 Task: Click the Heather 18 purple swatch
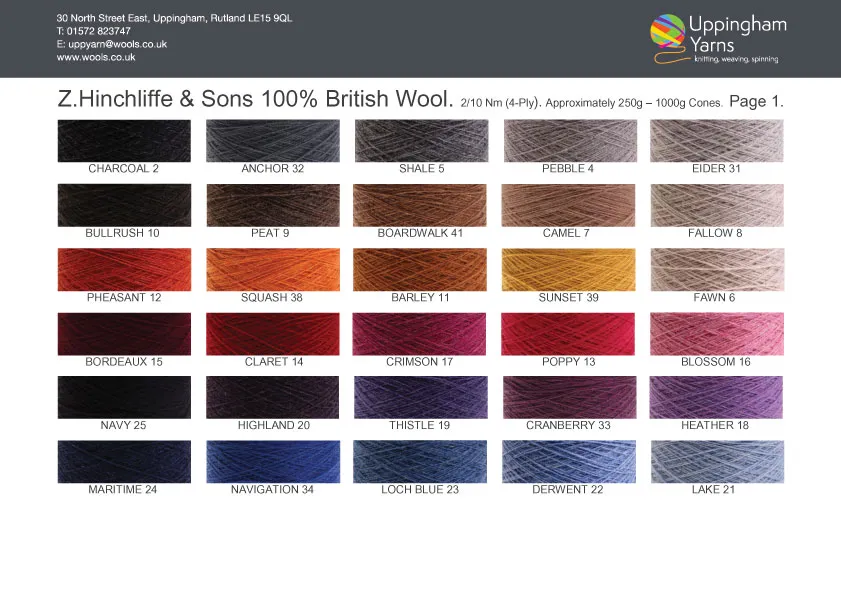tap(716, 397)
